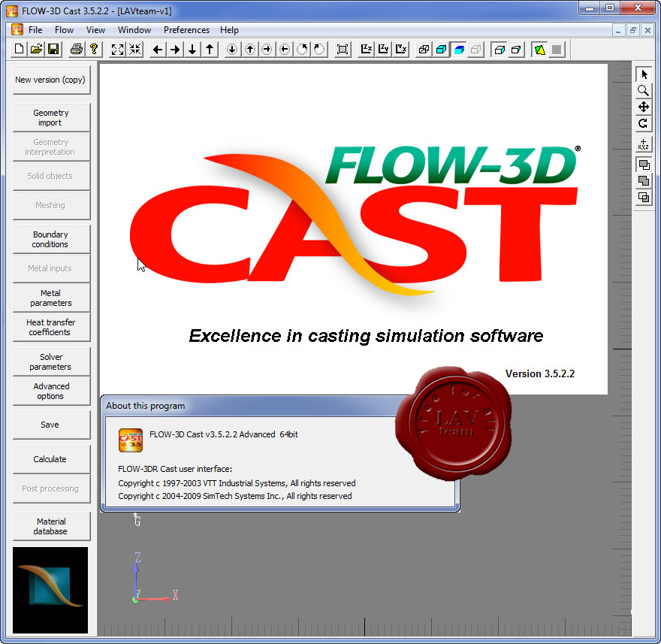This screenshot has height=644, width=661.
Task: Toggle the blue solid cube display mode
Action: (459, 50)
